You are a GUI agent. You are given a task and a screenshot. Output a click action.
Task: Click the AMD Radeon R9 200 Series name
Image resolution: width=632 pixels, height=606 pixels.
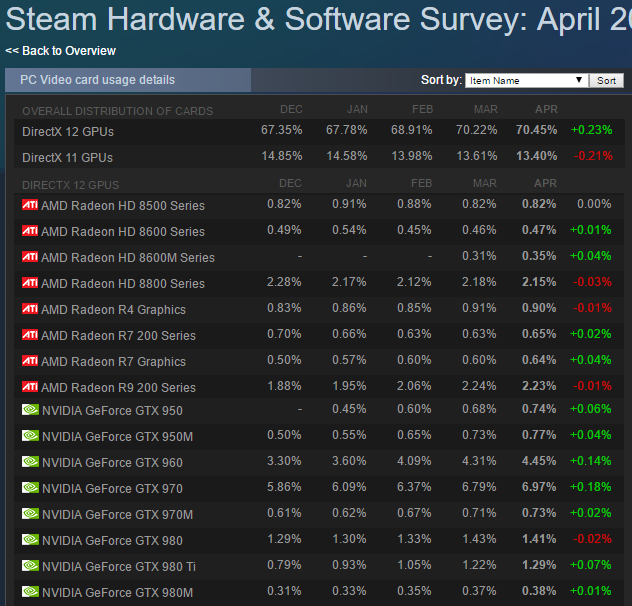tap(118, 387)
